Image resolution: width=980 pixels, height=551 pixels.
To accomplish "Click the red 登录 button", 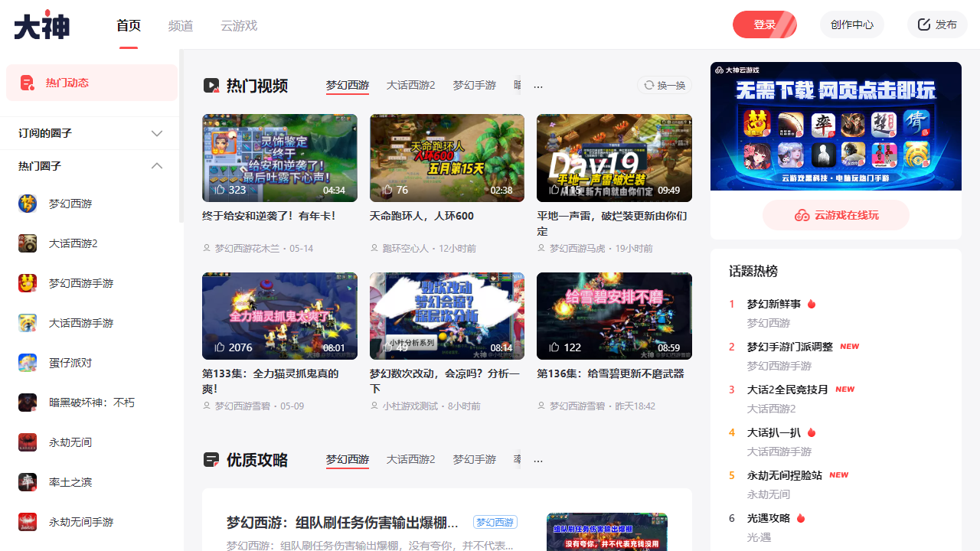I will point(765,24).
